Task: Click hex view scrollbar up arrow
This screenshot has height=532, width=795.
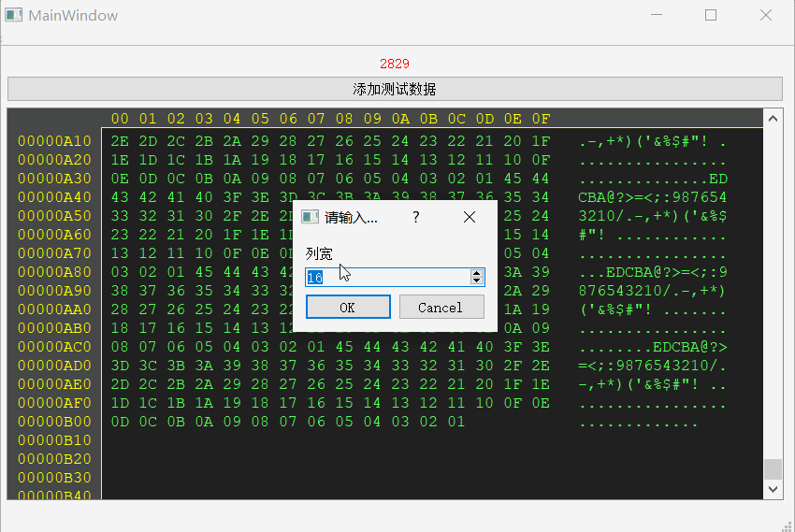Action: (x=773, y=119)
